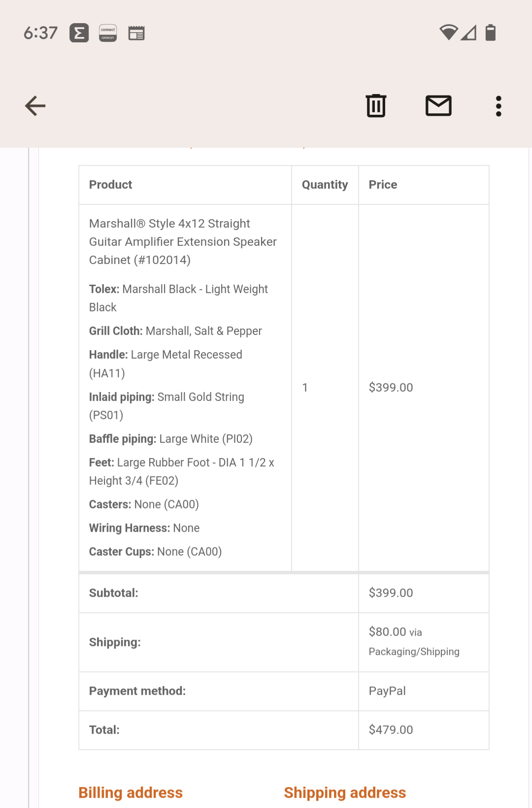Tap the OMRON connect notification icon
532x808 pixels.
click(x=107, y=33)
